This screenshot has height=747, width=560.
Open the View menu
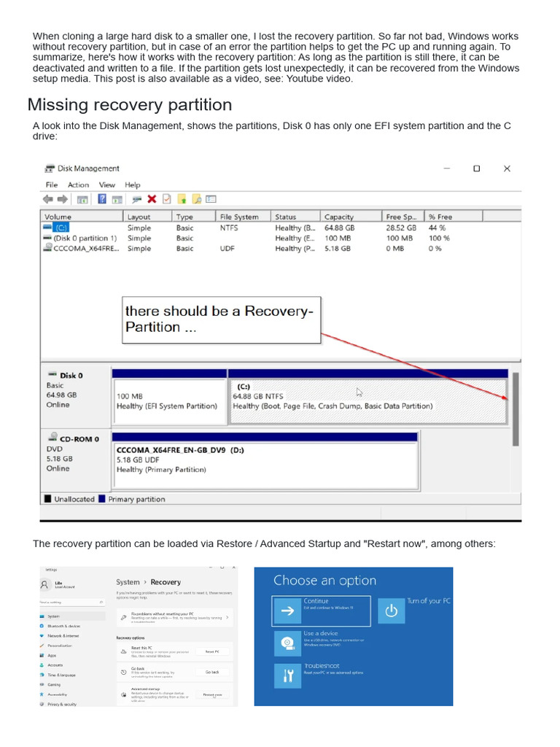click(x=106, y=185)
